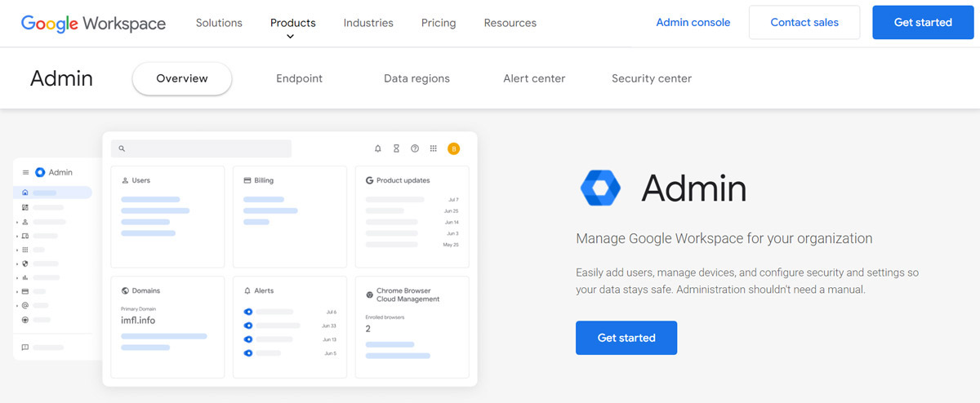Click the Contact sales button
The width and height of the screenshot is (980, 403).
[804, 23]
